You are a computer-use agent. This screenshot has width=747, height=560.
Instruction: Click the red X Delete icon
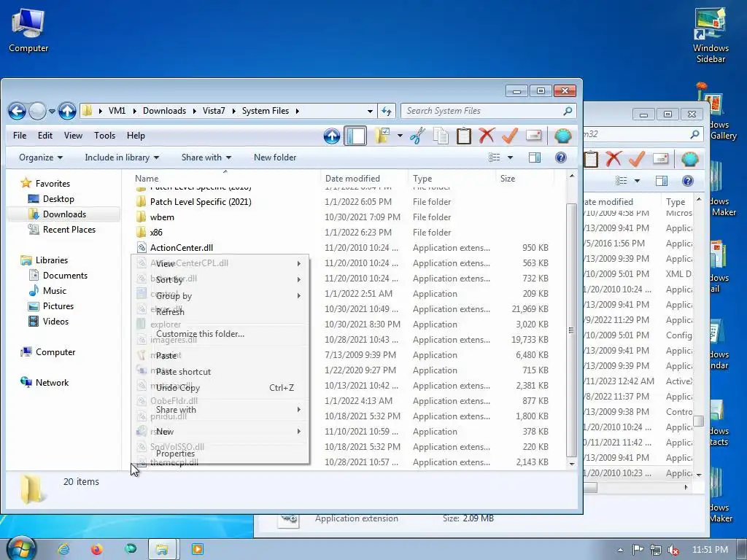click(487, 136)
